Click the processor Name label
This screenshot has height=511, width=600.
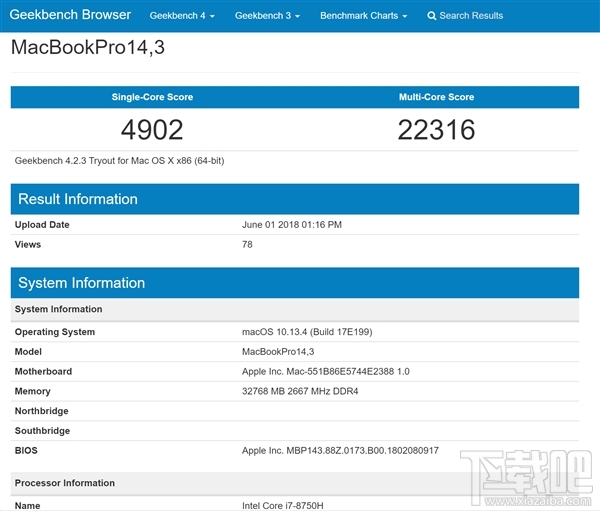[27, 506]
